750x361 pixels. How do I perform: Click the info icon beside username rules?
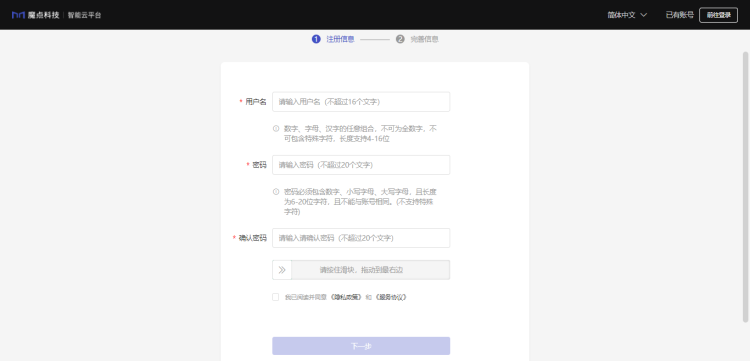[276, 129]
